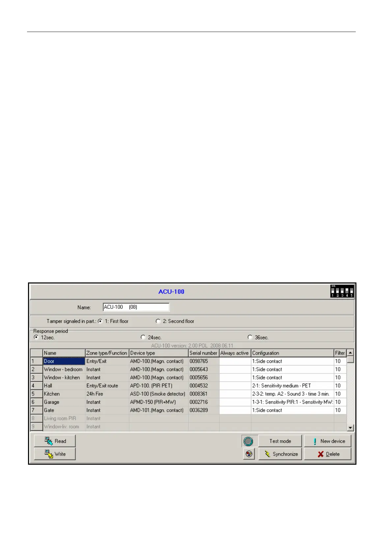Click the Zone type/Function column header

[x=107, y=353]
